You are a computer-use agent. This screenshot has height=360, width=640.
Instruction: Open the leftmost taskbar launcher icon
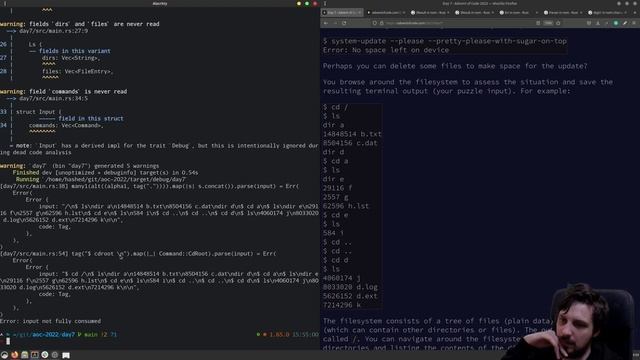[x=4, y=355]
